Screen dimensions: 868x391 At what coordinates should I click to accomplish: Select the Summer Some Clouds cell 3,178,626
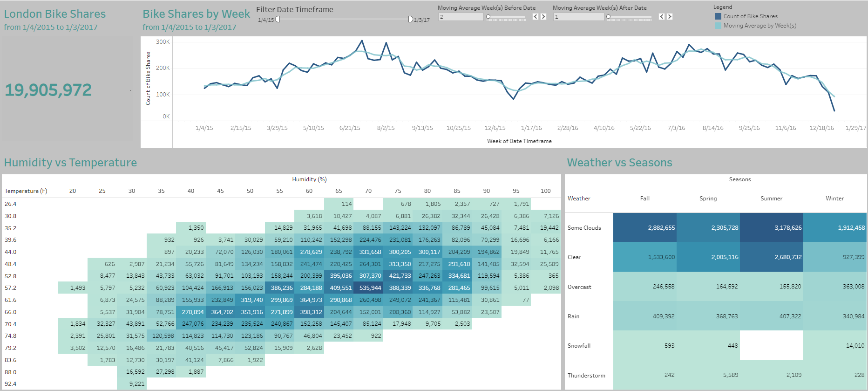pyautogui.click(x=772, y=227)
